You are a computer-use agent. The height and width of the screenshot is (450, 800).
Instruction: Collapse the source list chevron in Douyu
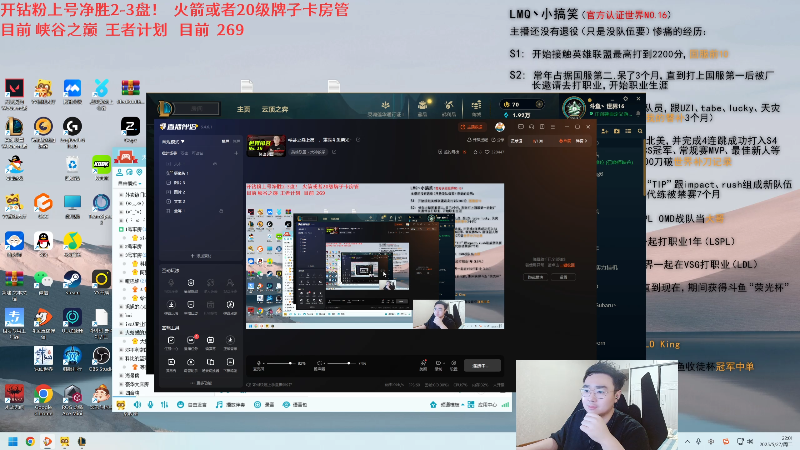point(215,164)
